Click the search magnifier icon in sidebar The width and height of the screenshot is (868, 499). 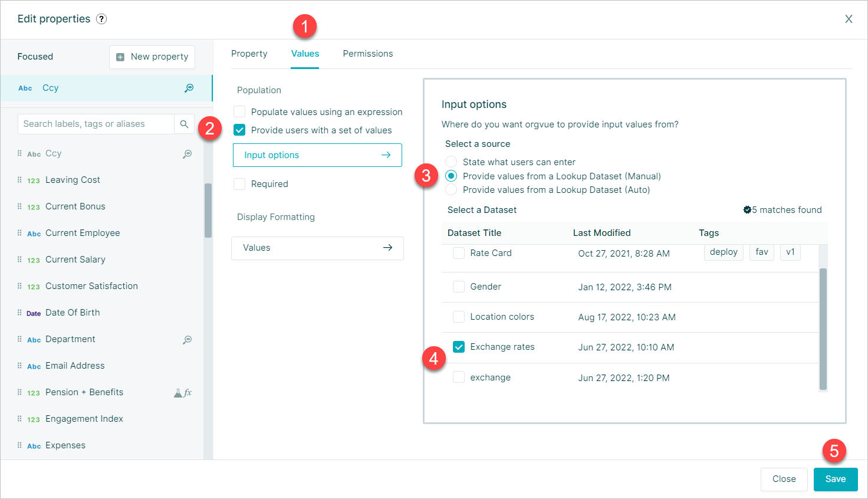click(x=185, y=124)
